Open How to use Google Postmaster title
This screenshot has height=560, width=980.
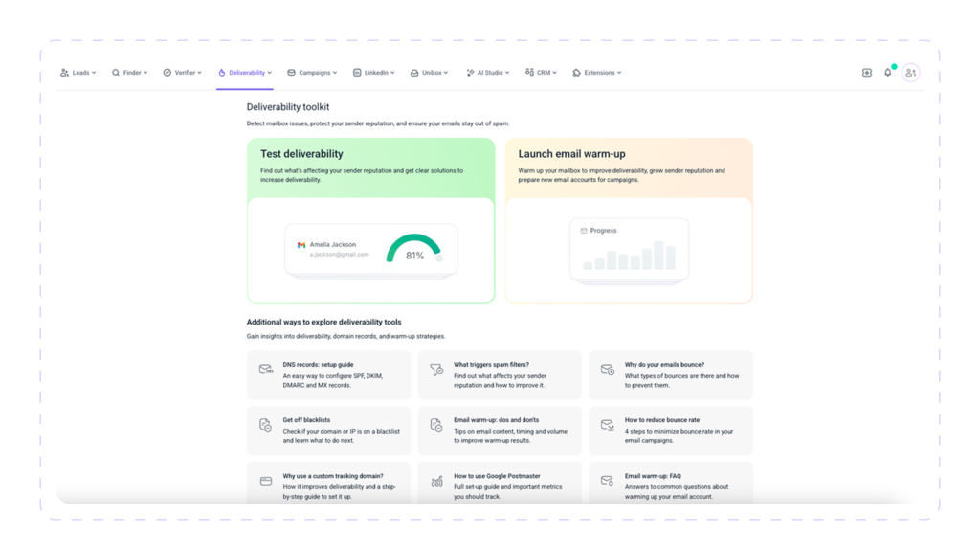click(x=497, y=476)
